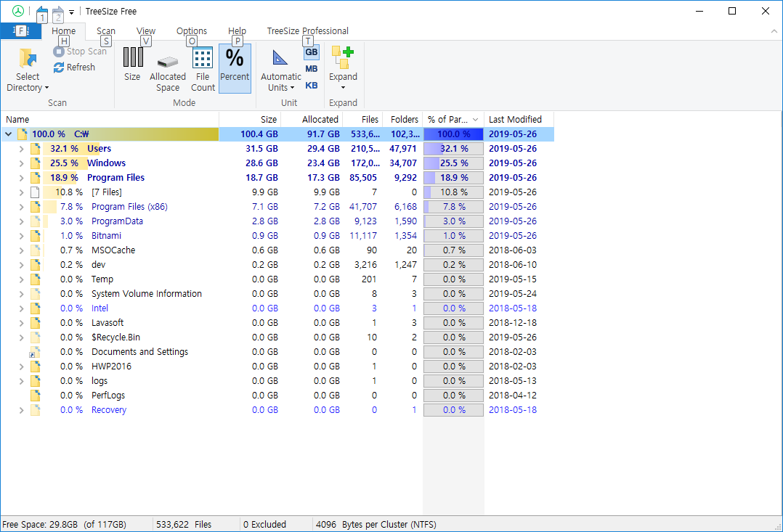The height and width of the screenshot is (532, 783).
Task: Click the C: drive root icon
Action: tap(22, 134)
